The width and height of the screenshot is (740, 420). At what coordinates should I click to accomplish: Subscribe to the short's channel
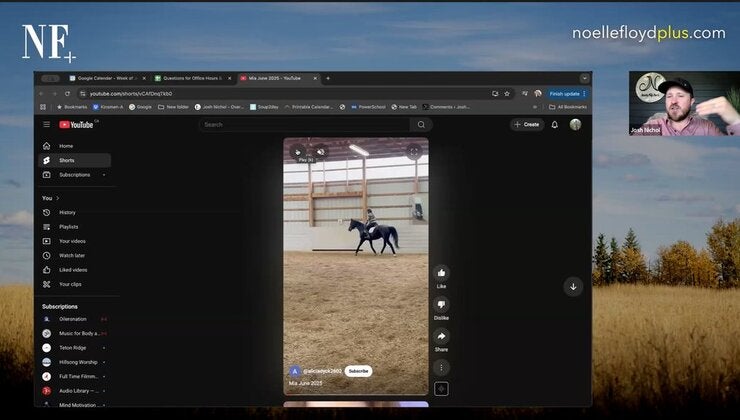pos(358,371)
